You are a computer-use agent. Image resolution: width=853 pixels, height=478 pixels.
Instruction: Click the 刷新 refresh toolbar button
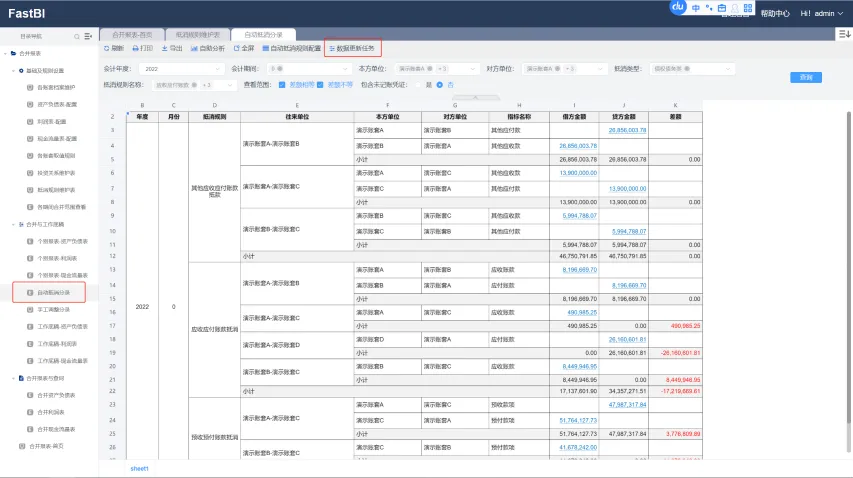point(114,48)
